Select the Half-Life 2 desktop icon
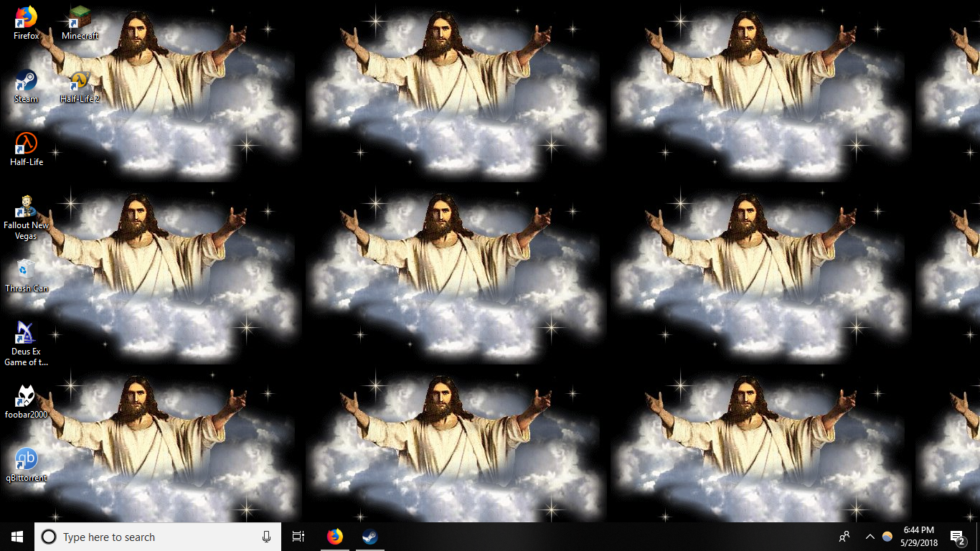980x551 pixels. click(80, 86)
